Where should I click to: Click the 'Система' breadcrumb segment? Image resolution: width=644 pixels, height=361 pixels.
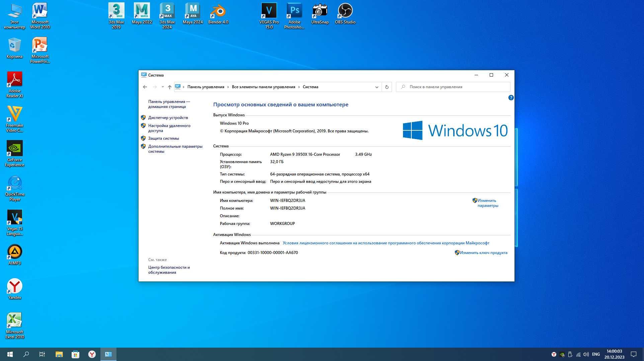[x=310, y=87]
